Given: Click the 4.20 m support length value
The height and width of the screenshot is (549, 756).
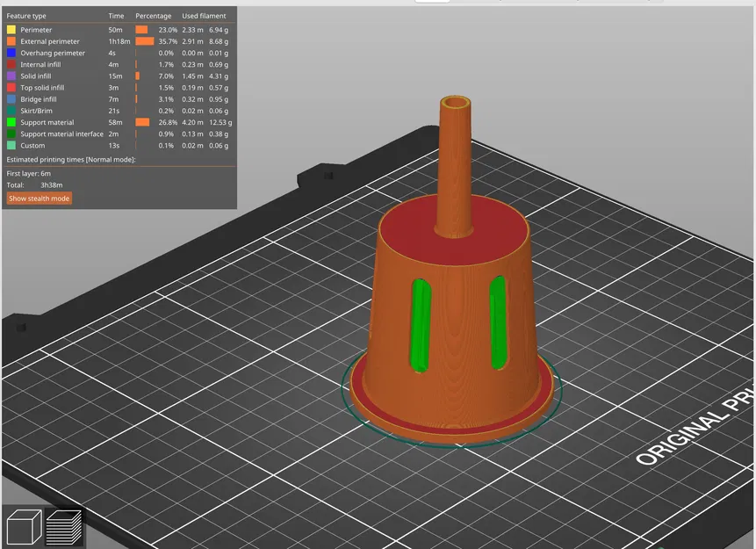Looking at the screenshot, I should (192, 122).
